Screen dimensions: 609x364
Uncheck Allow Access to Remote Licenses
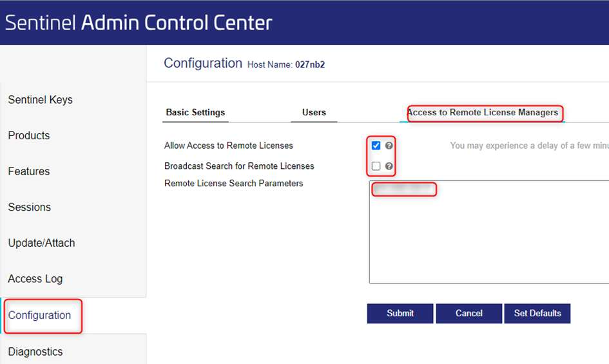coord(376,146)
